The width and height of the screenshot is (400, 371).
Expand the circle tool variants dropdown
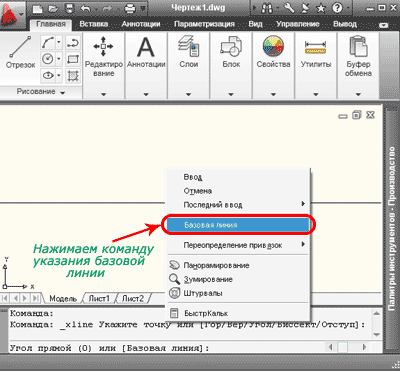[58, 59]
